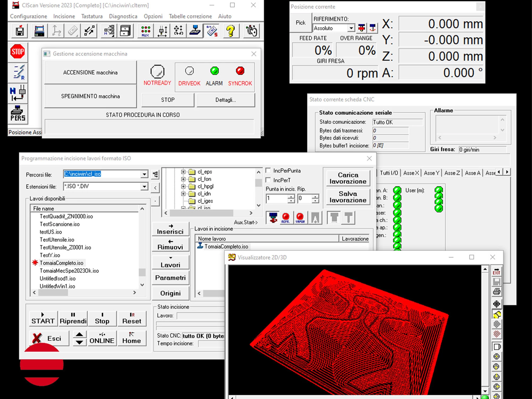
Task: Open the yellow question mark help icon
Action: click(x=230, y=31)
